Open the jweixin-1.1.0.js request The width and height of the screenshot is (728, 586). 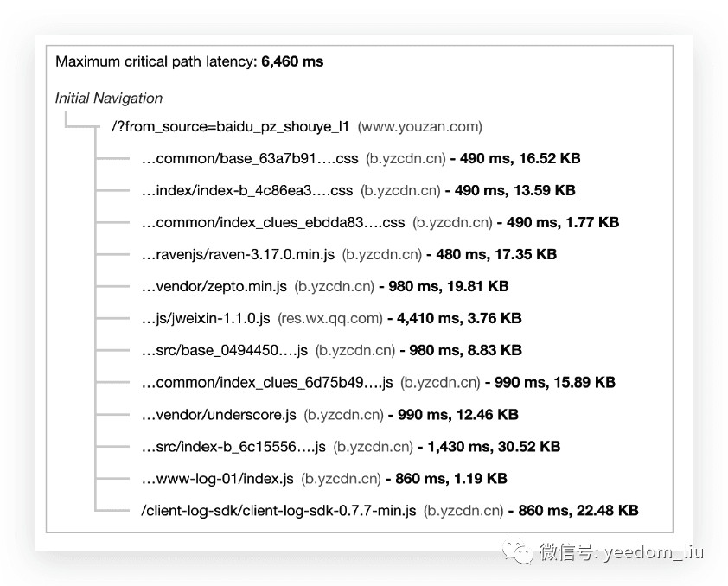pyautogui.click(x=206, y=319)
